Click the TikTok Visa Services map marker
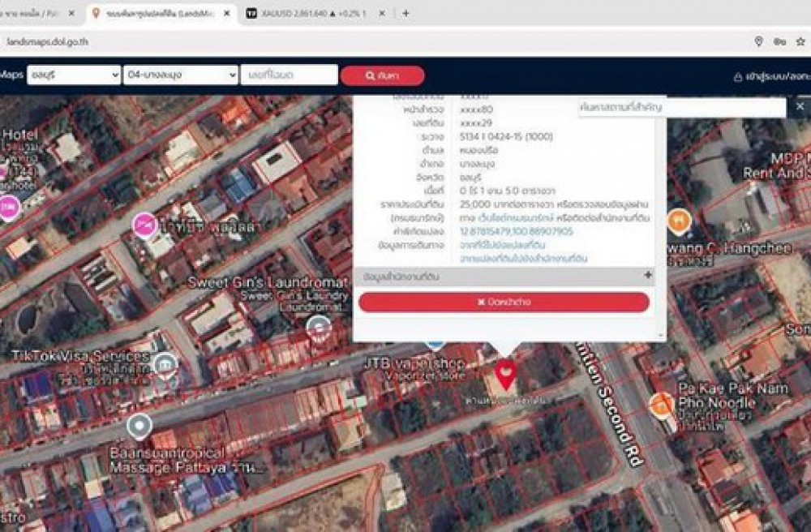Image resolution: width=811 pixels, height=532 pixels. coord(165,364)
